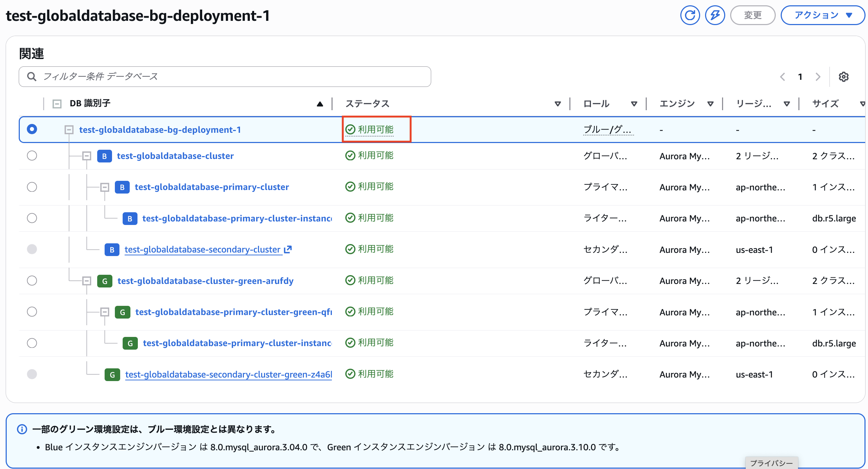Image resolution: width=868 pixels, height=469 pixels.
Task: Open table preferences gear icon
Action: [x=844, y=77]
